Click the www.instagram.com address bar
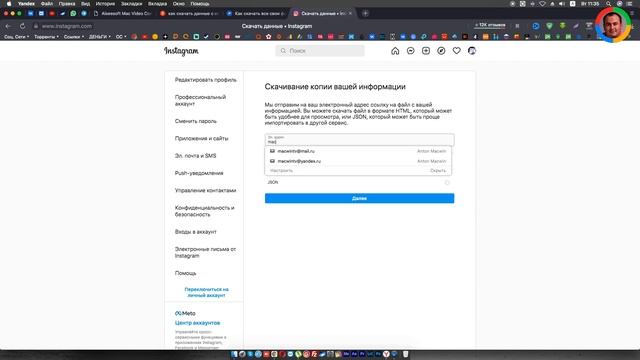Screen dimensions: 640x360 pyautogui.click(x=67, y=26)
